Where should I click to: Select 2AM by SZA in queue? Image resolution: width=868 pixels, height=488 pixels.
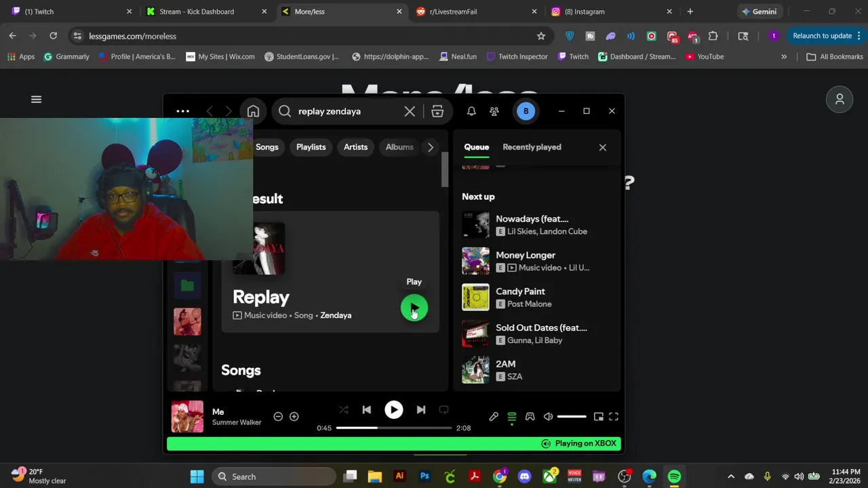click(x=536, y=370)
